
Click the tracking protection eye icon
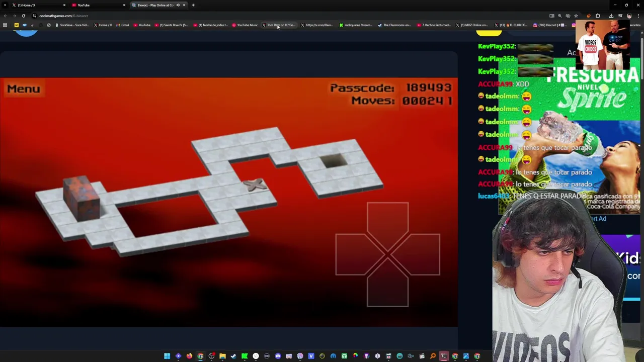tap(568, 16)
